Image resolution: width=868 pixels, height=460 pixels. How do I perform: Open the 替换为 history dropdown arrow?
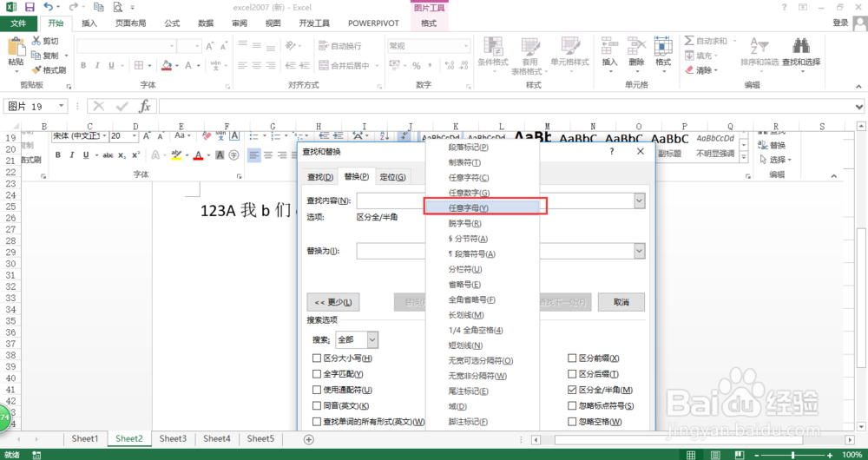(640, 251)
